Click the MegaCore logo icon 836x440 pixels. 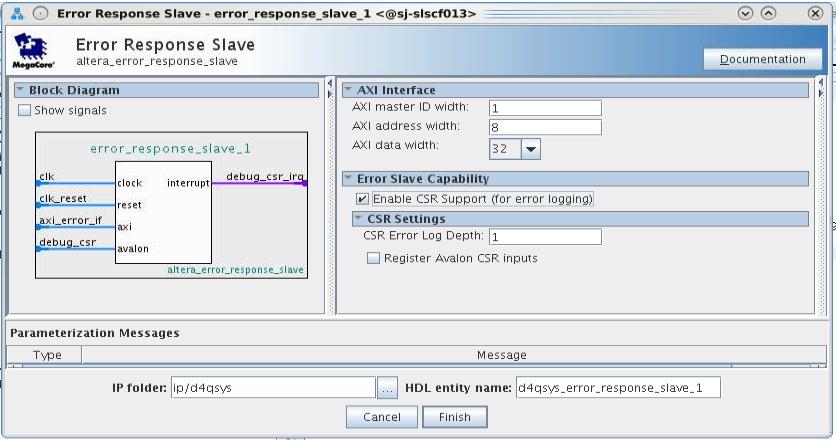pyautogui.click(x=33, y=50)
